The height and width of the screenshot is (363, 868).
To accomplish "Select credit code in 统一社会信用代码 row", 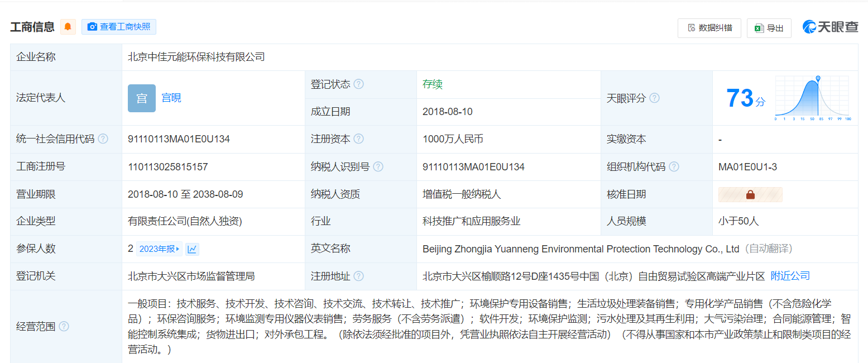I will [179, 139].
